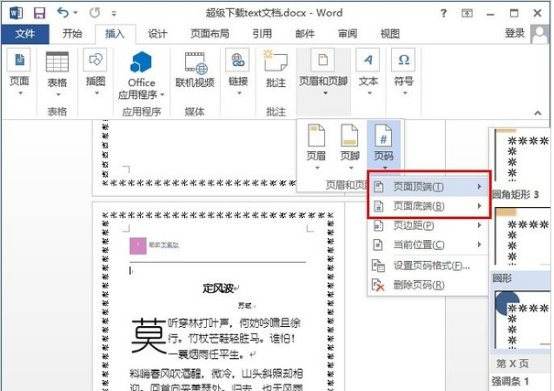
Task: Select 页面顶端(T) menu entry
Action: pos(429,187)
